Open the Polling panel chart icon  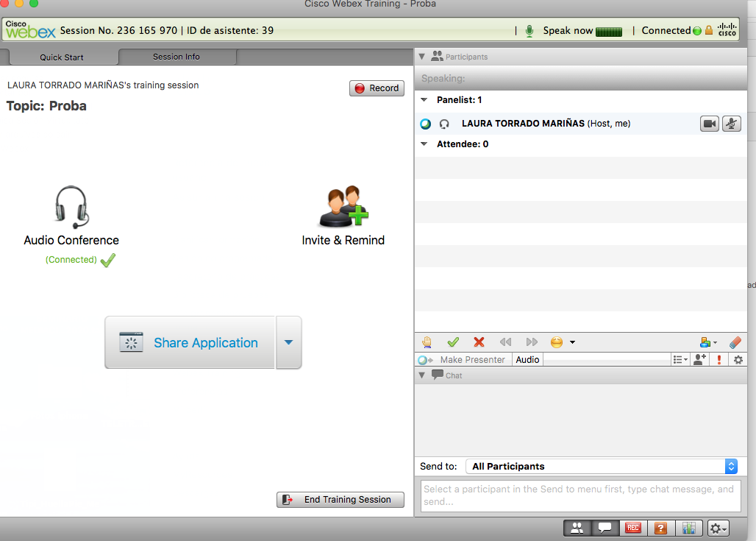click(x=688, y=528)
